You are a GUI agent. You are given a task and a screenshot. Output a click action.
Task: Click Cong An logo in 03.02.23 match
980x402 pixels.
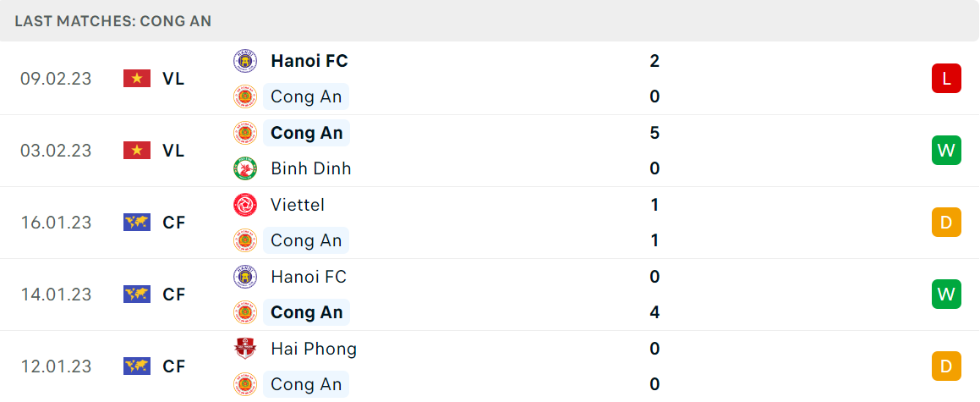click(x=244, y=133)
